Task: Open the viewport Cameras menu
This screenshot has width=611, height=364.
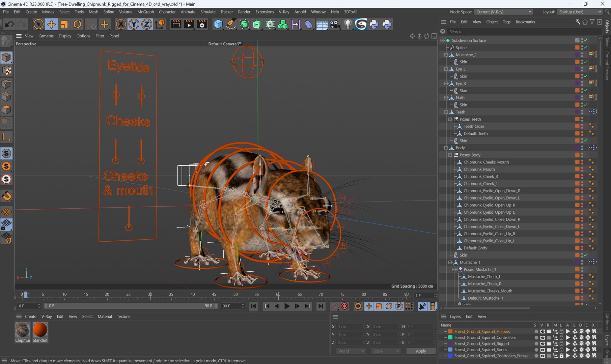Action: coord(46,36)
